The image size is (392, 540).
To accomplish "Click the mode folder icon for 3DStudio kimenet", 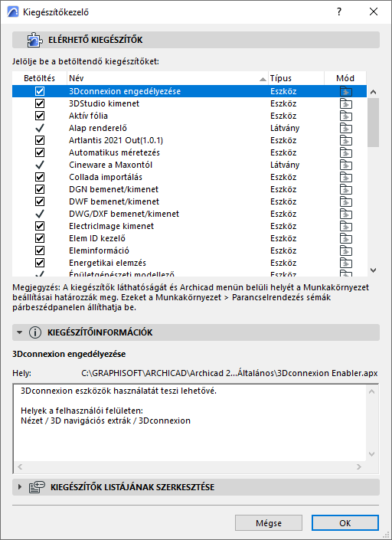I will click(x=346, y=103).
